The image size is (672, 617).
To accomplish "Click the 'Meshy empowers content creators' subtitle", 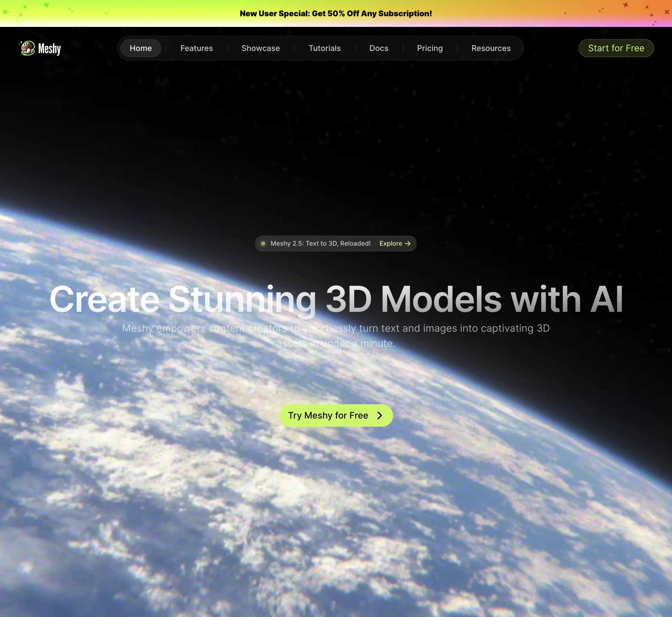I will tap(336, 336).
